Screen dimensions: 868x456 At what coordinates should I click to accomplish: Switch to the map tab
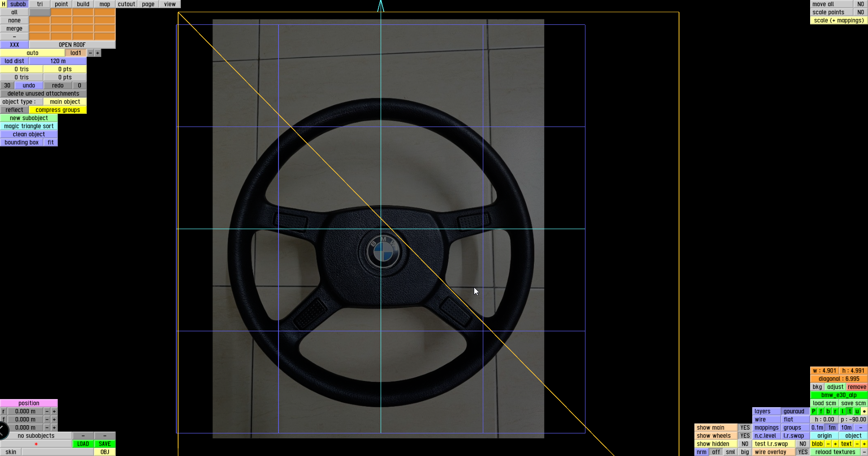tap(105, 4)
